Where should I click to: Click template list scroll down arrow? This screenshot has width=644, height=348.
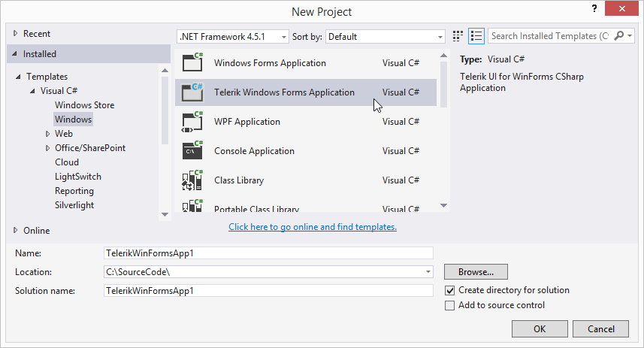pyautogui.click(x=443, y=205)
